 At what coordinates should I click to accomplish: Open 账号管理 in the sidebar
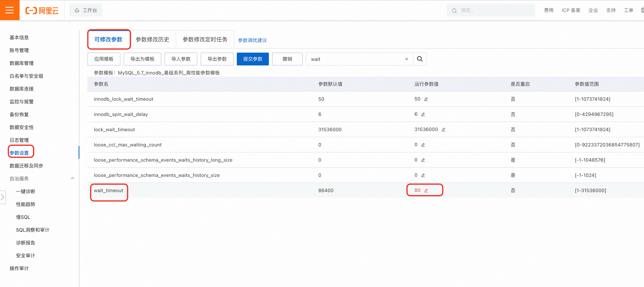point(19,50)
